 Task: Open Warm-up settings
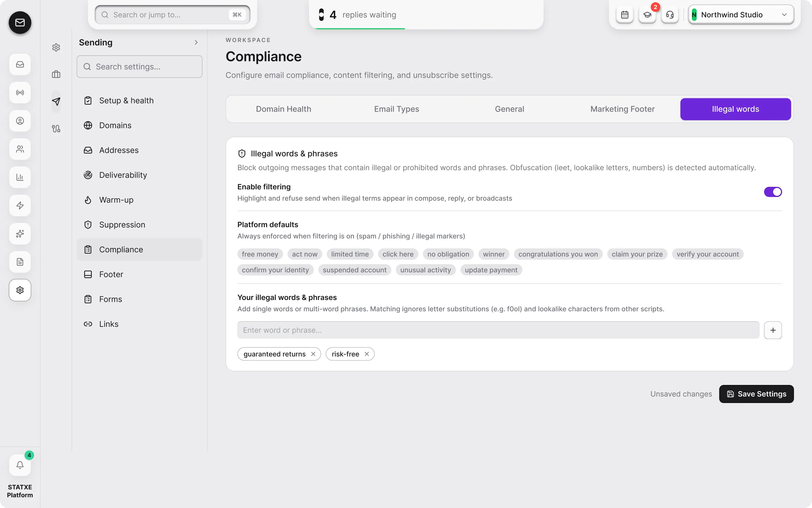139,200
